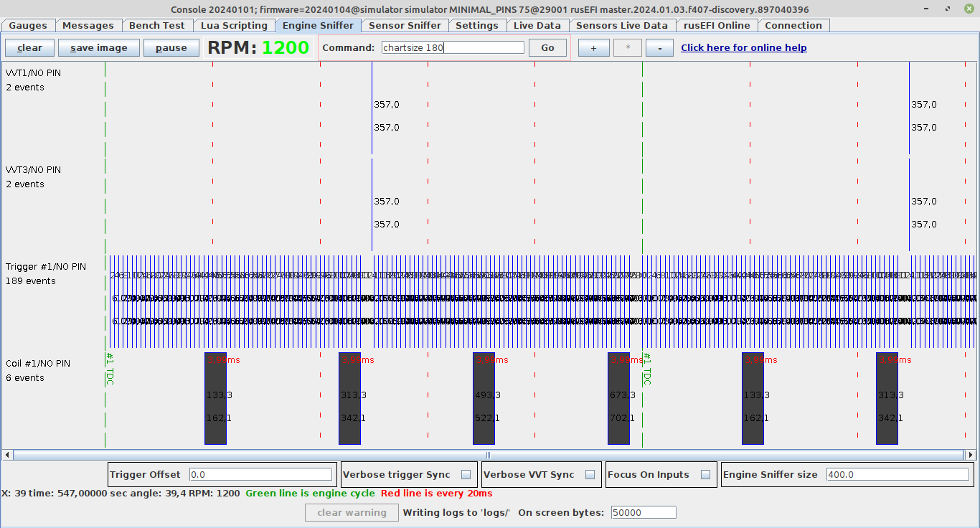Image resolution: width=980 pixels, height=528 pixels.
Task: Select the Engine Sniffer tab
Action: pyautogui.click(x=318, y=25)
